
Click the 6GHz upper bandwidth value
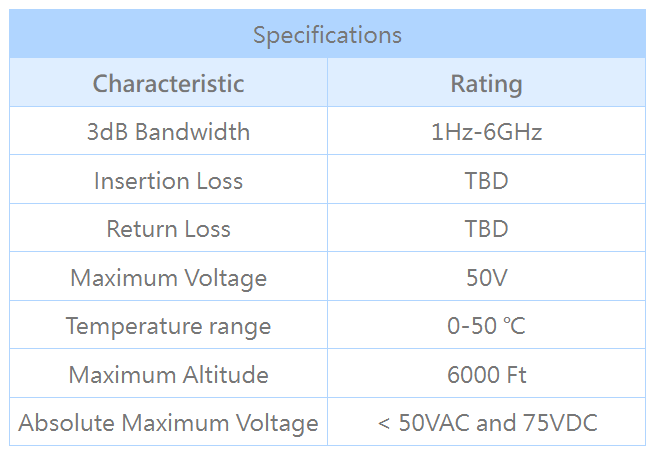pyautogui.click(x=512, y=132)
